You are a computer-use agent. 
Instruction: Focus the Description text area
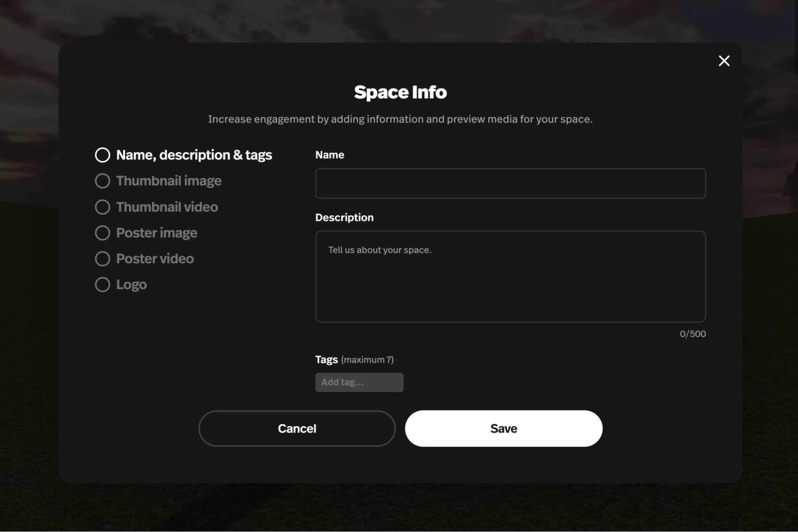click(x=510, y=276)
